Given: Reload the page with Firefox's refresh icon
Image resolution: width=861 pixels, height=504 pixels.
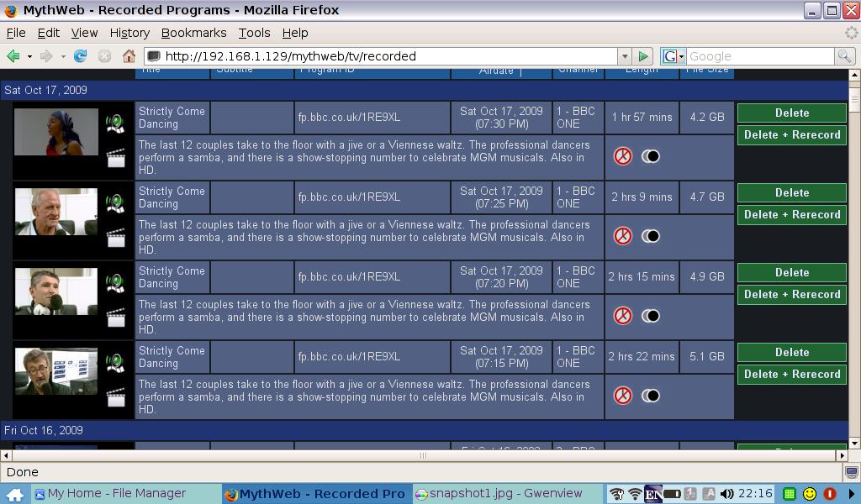Looking at the screenshot, I should click(81, 56).
